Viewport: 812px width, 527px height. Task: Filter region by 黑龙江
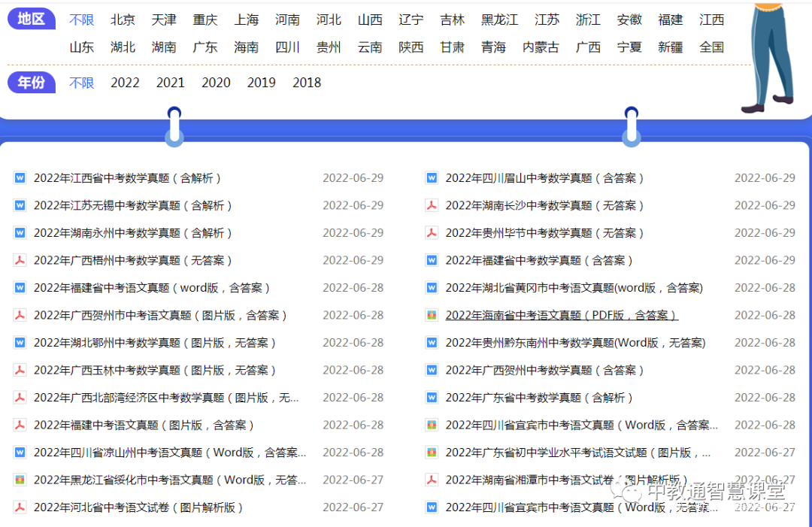tap(500, 20)
